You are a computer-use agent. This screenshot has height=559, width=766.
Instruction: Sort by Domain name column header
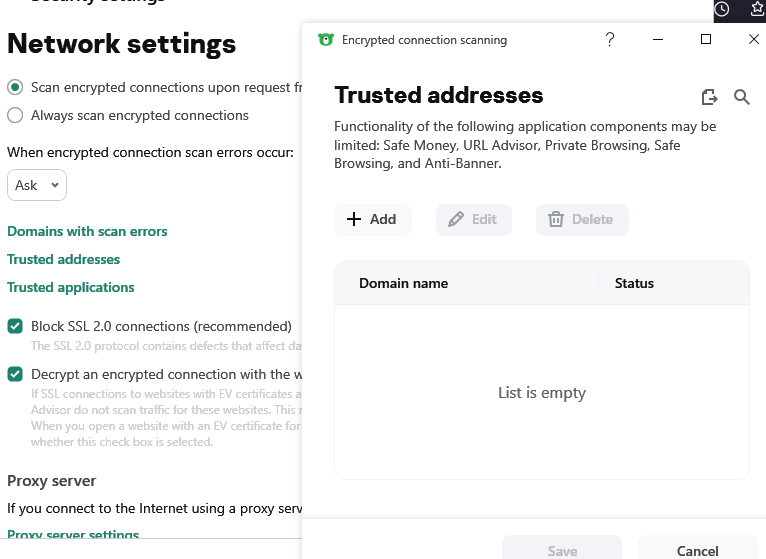(x=403, y=283)
